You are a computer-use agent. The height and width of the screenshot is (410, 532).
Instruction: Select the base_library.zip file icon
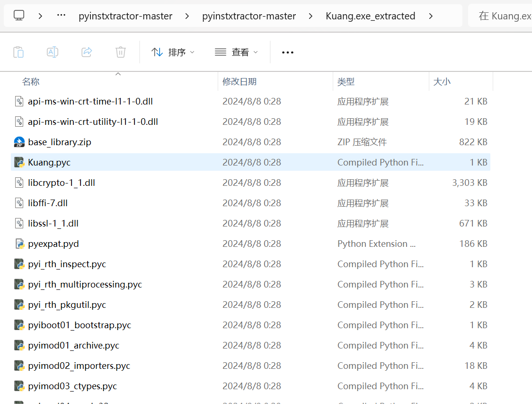[x=19, y=142]
